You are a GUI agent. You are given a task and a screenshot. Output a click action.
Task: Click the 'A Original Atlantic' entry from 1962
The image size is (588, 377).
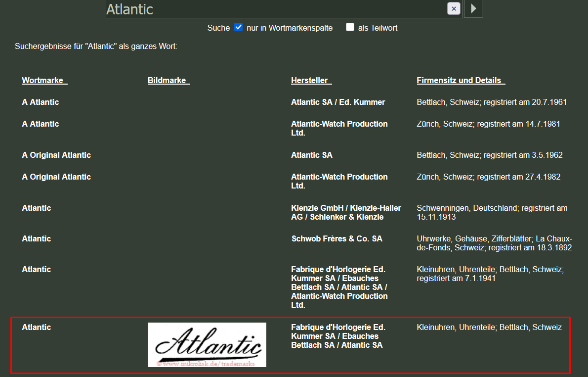pos(56,155)
